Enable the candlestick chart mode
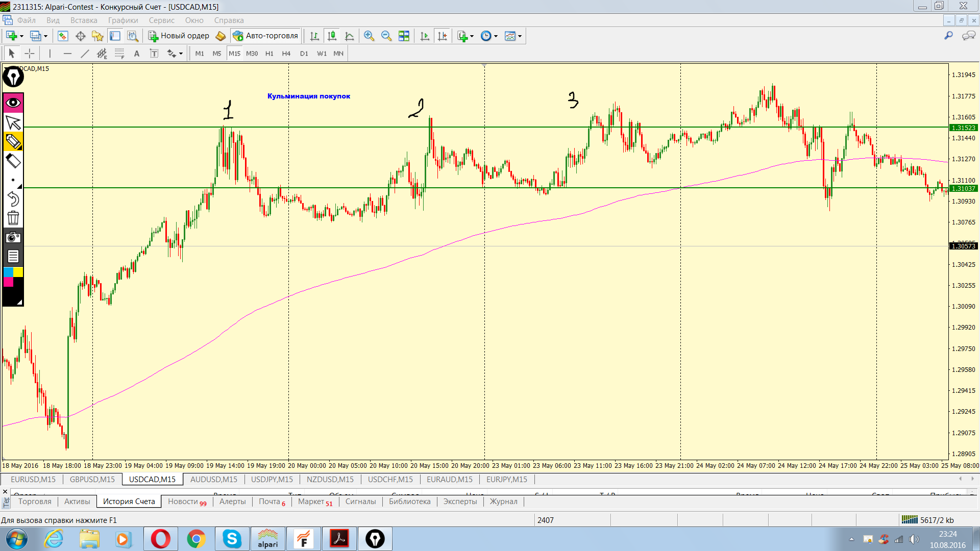Viewport: 980px width, 551px height. coord(332,36)
